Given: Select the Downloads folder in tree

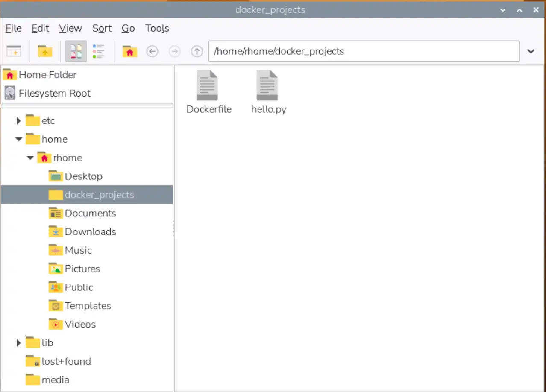Looking at the screenshot, I should 82,232.
